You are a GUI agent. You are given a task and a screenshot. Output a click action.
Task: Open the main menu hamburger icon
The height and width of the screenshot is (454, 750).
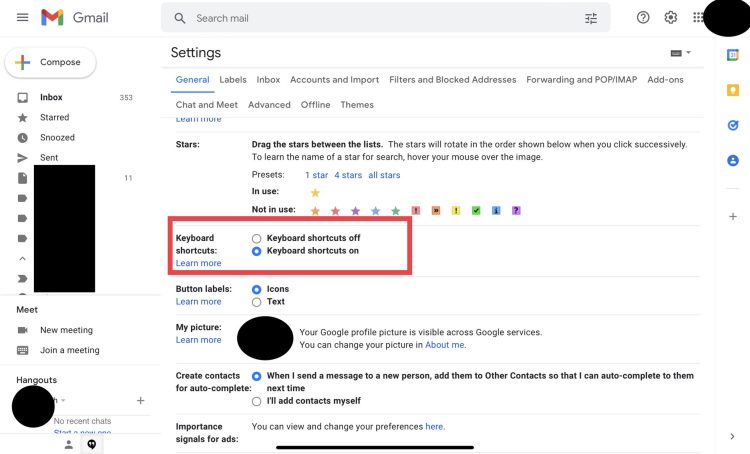click(22, 18)
